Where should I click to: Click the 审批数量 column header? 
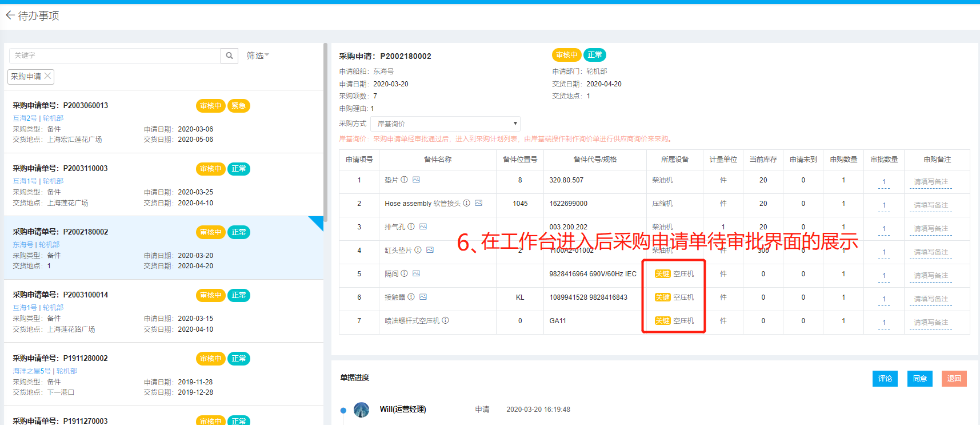coord(884,160)
